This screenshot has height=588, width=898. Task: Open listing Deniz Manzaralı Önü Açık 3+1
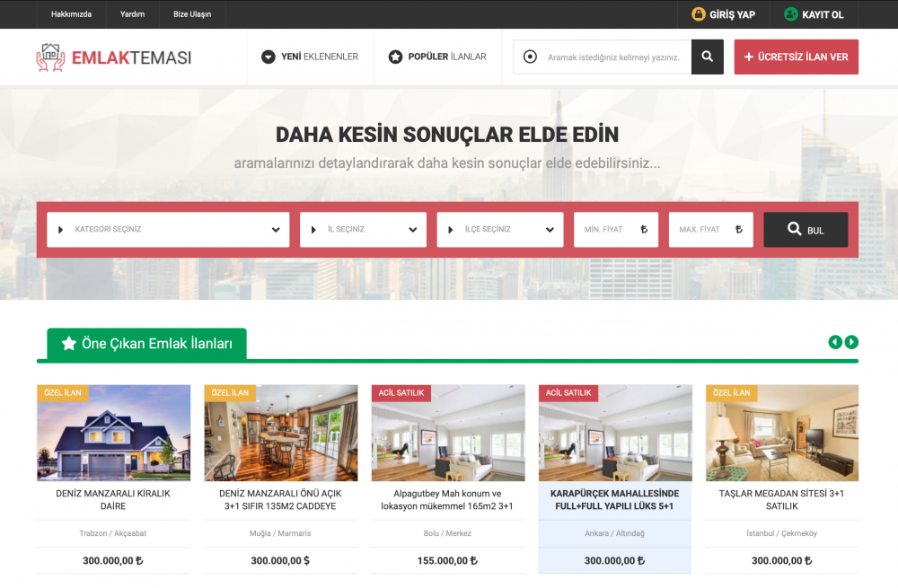(x=280, y=500)
